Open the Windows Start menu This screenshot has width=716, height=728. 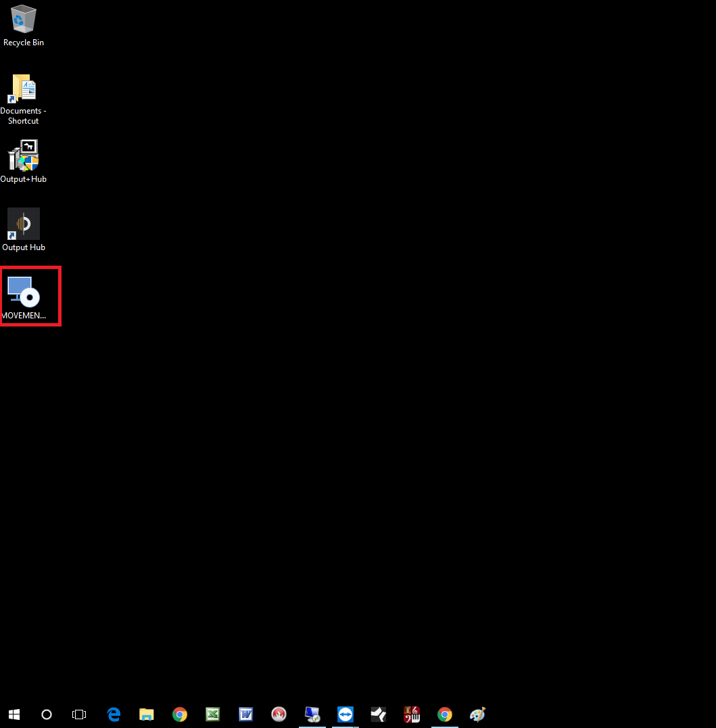pos(14,714)
